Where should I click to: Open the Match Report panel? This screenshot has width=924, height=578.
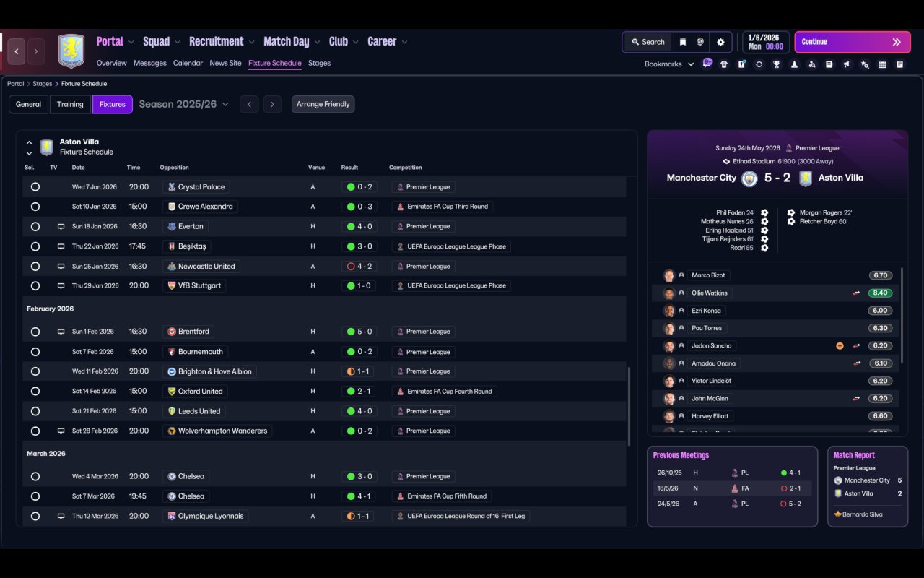point(868,486)
